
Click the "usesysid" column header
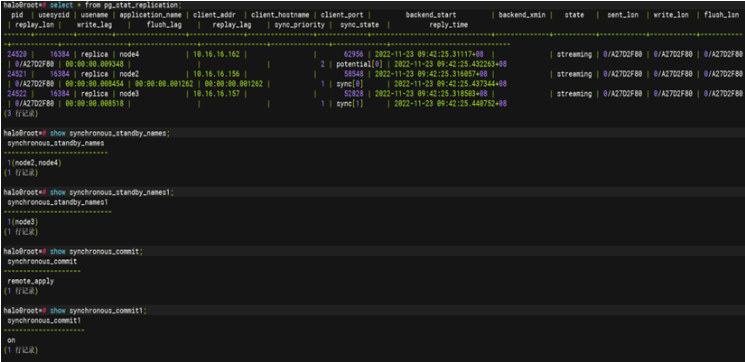click(54, 15)
